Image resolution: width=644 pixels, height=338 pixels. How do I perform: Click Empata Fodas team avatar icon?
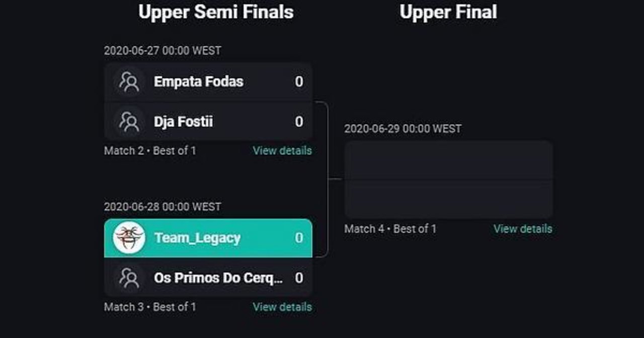point(129,82)
